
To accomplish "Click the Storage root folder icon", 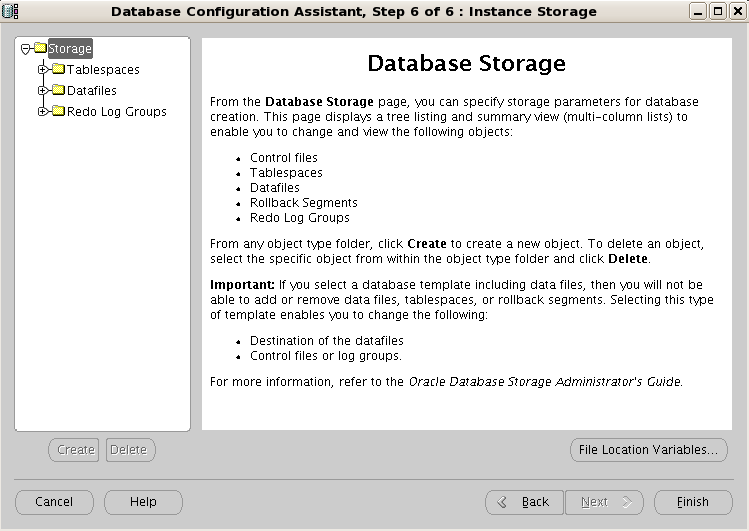I will click(x=41, y=48).
